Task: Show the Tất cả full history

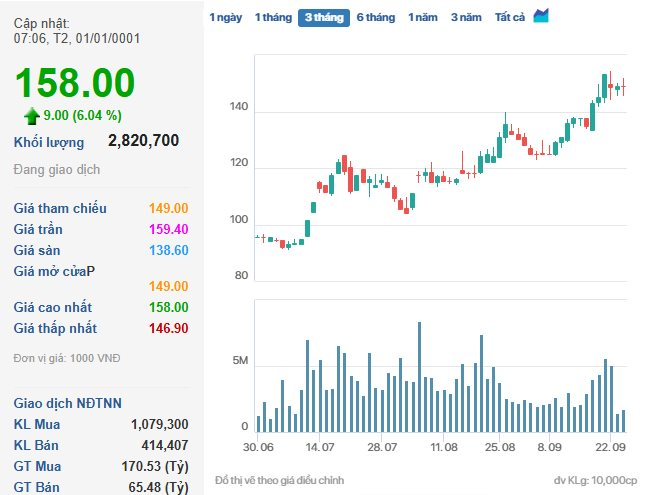Action: point(510,17)
